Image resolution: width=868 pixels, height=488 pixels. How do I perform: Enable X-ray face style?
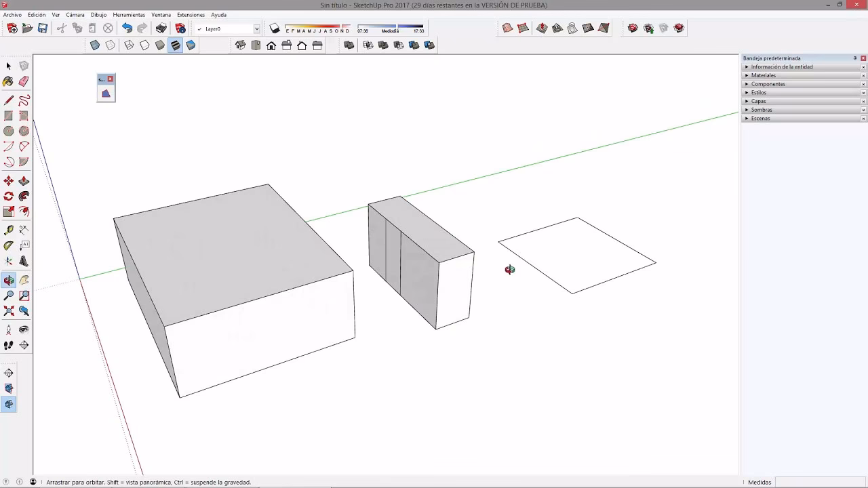96,45
